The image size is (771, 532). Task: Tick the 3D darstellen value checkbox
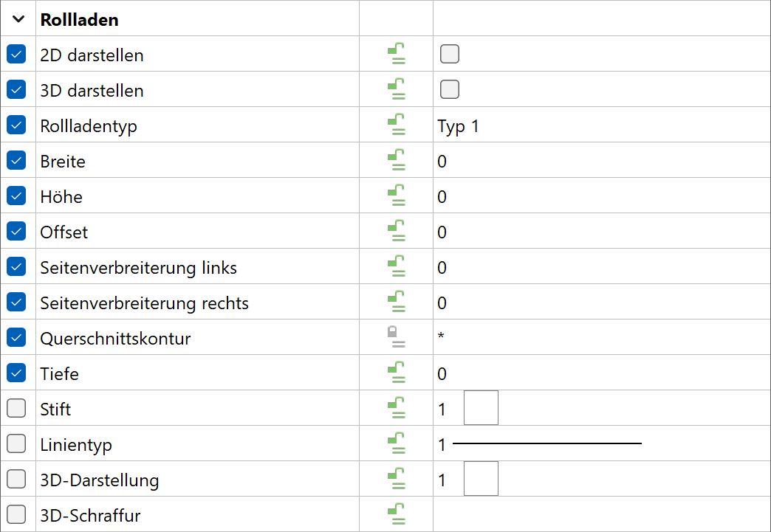pyautogui.click(x=450, y=89)
